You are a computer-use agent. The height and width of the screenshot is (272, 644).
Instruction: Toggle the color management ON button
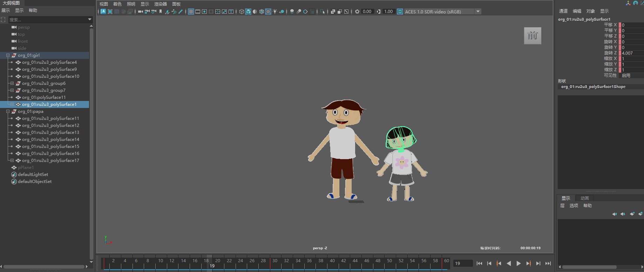(x=400, y=12)
